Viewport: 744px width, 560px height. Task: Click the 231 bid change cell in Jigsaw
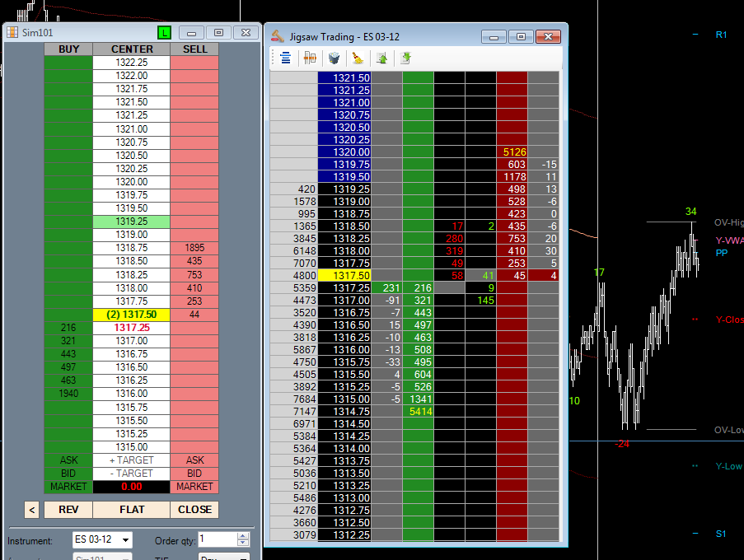coord(386,288)
